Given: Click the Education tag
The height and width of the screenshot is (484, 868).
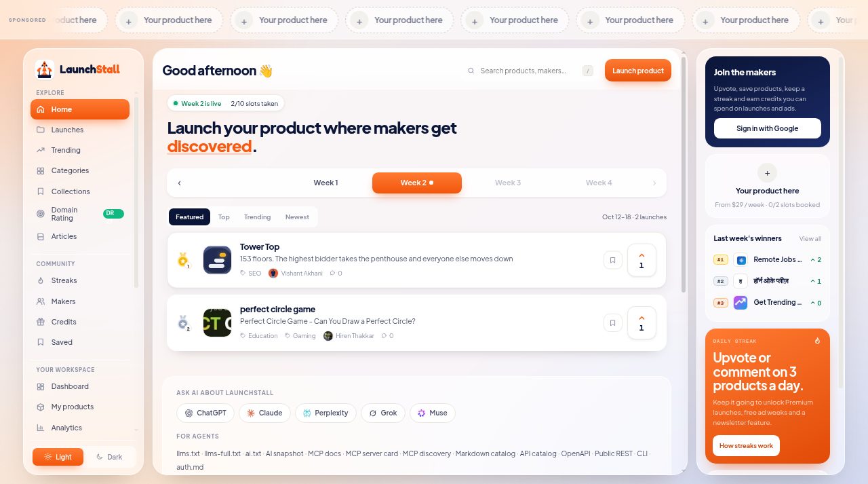Looking at the screenshot, I should (x=259, y=336).
